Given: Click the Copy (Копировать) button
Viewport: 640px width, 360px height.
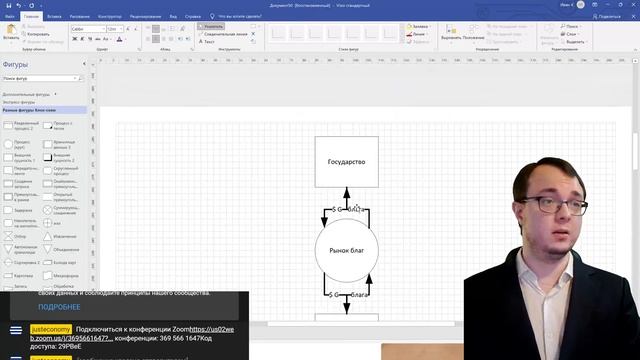Looking at the screenshot, I should 36,34.
